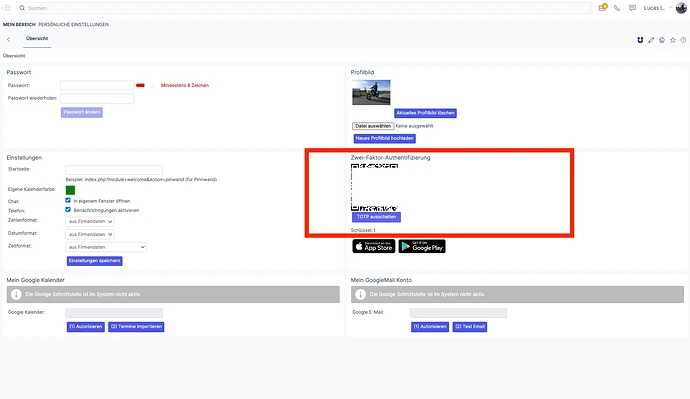Toggle 'in eigenem Fenster öffnen' chat checkbox
The image size is (690, 399).
click(68, 200)
